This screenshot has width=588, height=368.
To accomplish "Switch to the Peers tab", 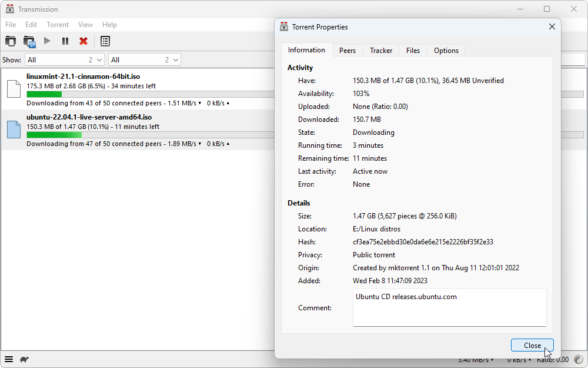I will click(348, 51).
